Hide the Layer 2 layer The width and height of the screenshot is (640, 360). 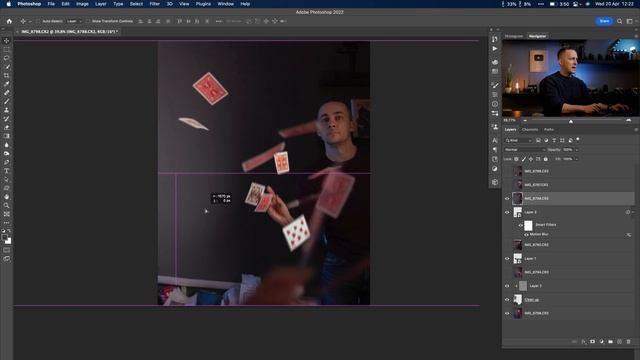click(507, 286)
